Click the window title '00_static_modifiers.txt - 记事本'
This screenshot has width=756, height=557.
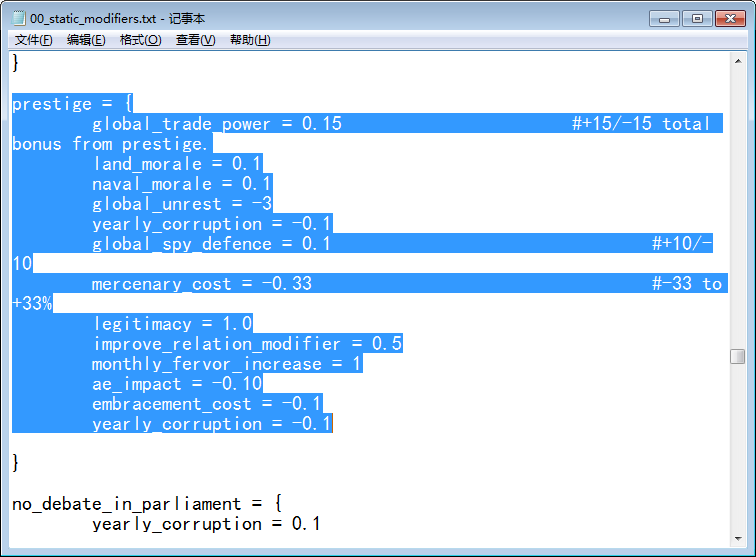pyautogui.click(x=117, y=19)
